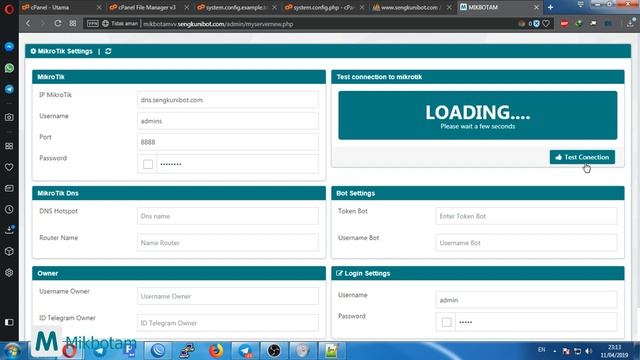Image resolution: width=640 pixels, height=360 pixels.
Task: Open a new browser tab
Action: 551,7
